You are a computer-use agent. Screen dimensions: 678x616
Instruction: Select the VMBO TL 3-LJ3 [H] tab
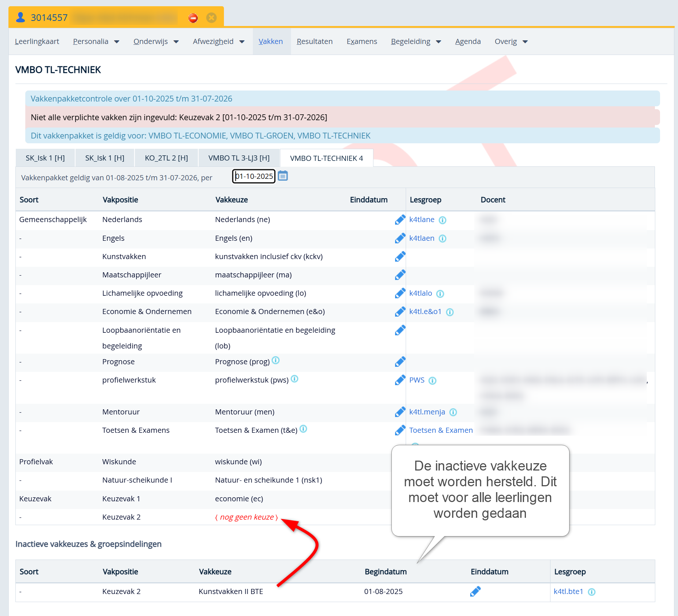pos(239,158)
